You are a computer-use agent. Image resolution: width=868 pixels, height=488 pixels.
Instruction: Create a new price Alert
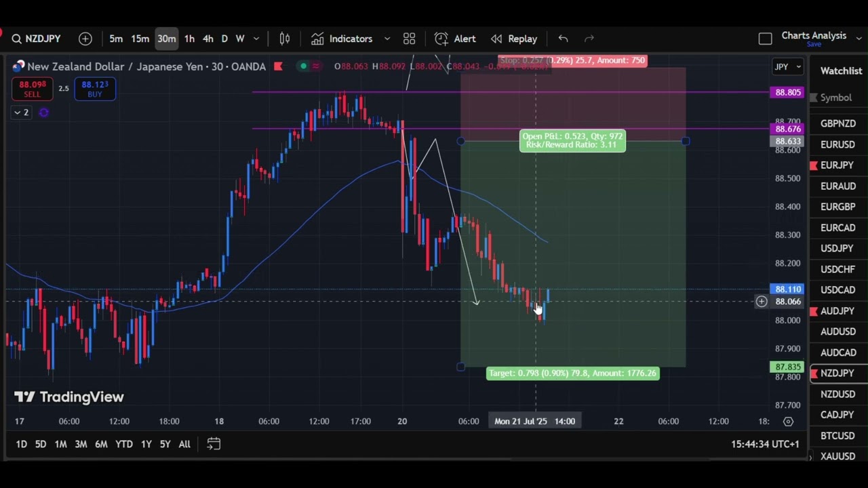[x=455, y=39]
